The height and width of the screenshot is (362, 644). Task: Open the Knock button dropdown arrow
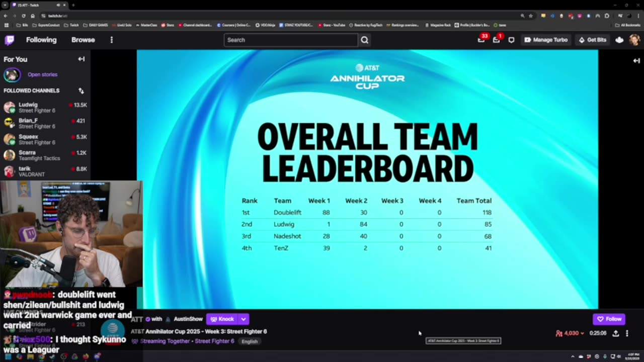tap(244, 319)
